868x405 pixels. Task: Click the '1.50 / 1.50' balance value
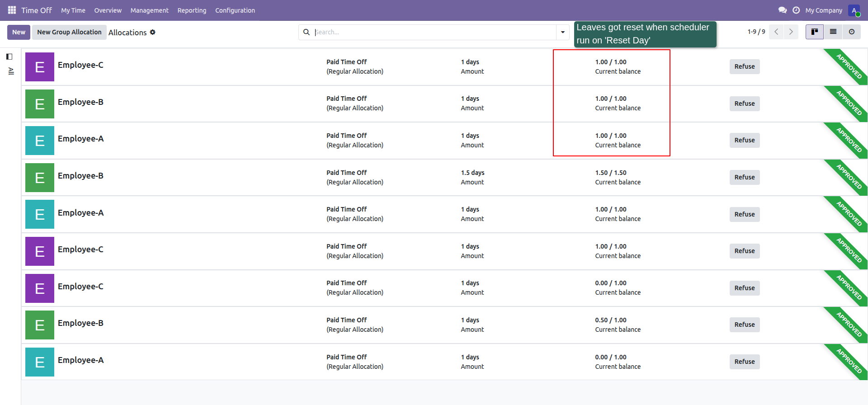[611, 173]
